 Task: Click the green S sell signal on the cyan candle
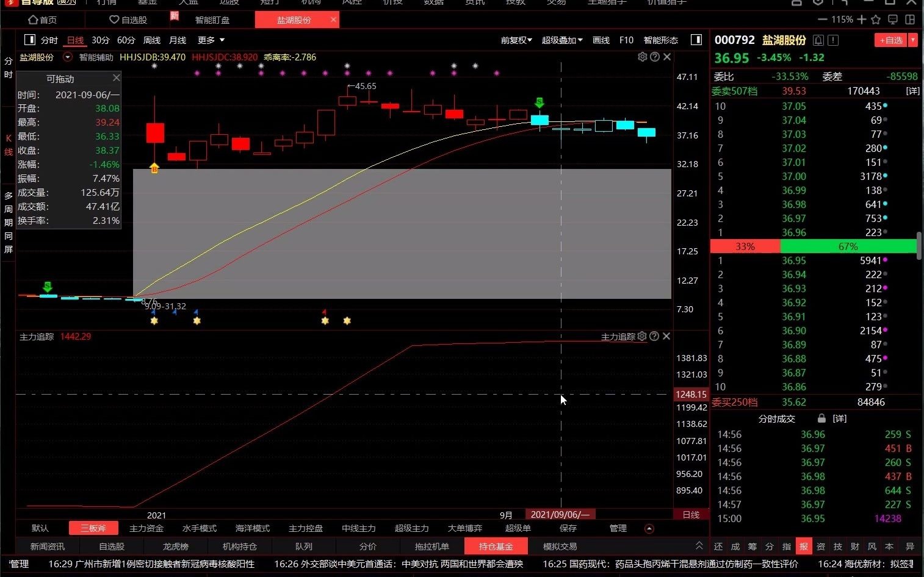pyautogui.click(x=540, y=102)
